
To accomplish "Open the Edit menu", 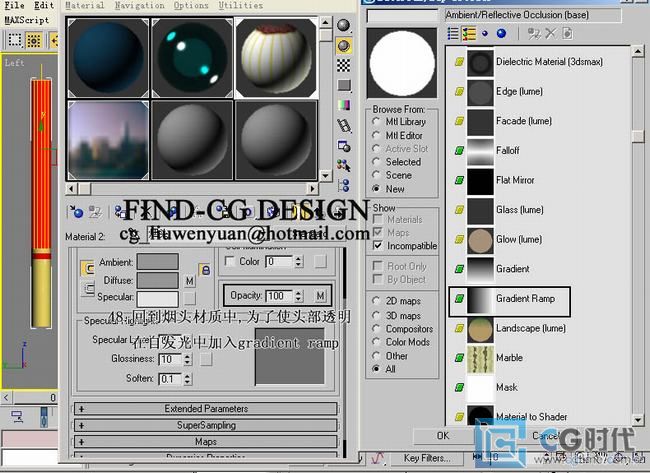I will pos(44,5).
